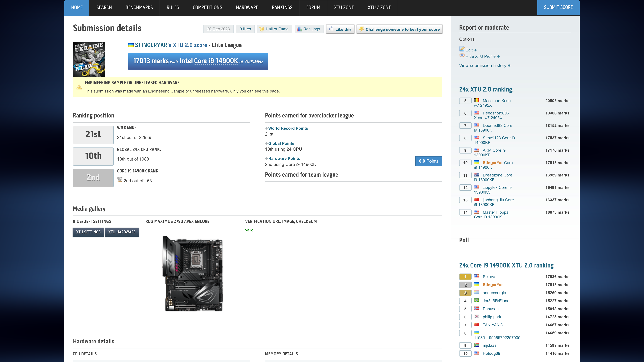The width and height of the screenshot is (644, 362).
Task: Expand the World Record Points link
Action: (288, 128)
